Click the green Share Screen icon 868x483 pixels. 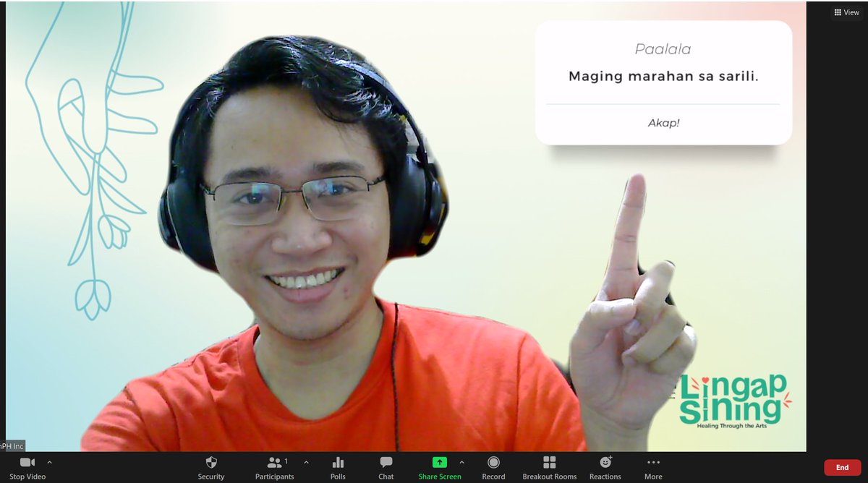(x=440, y=462)
